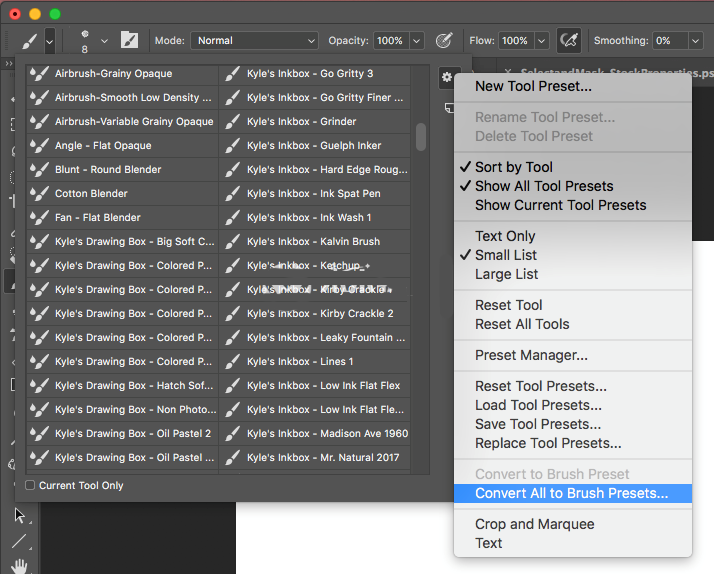Open the Smoothing value slider dropdown
This screenshot has width=714, height=574.
coord(695,41)
